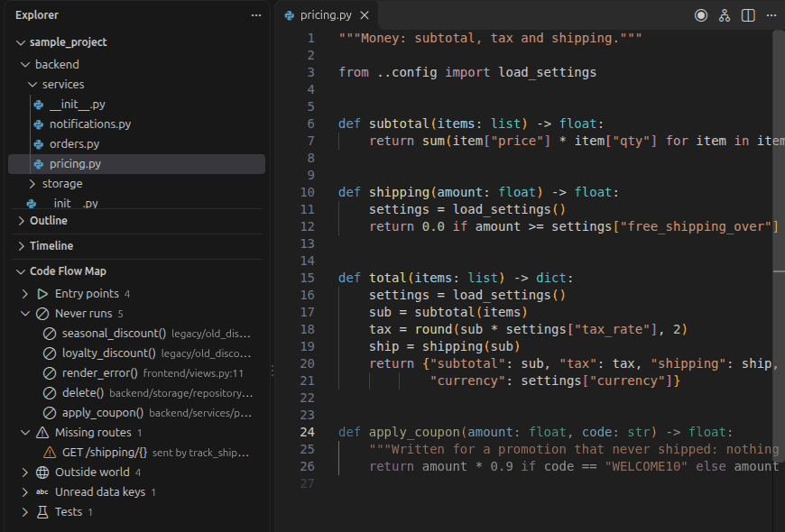Click the abc icon for Unread data keys
This screenshot has width=785, height=532.
(x=42, y=492)
